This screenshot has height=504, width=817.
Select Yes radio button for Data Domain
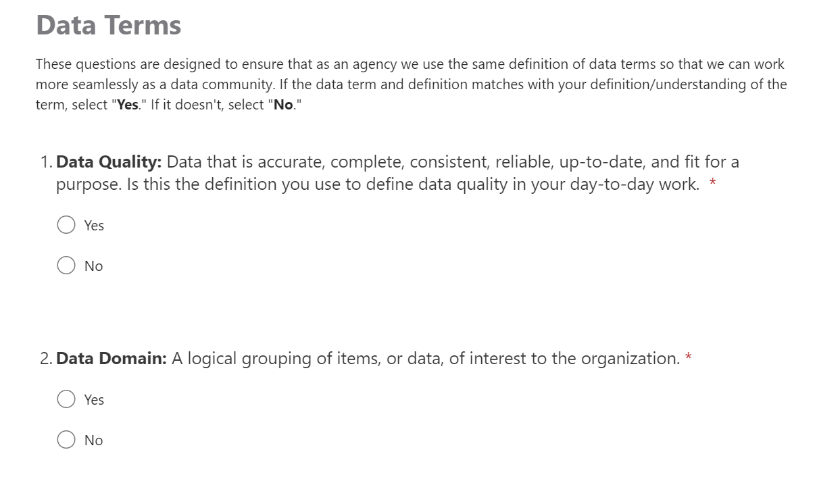pyautogui.click(x=66, y=399)
